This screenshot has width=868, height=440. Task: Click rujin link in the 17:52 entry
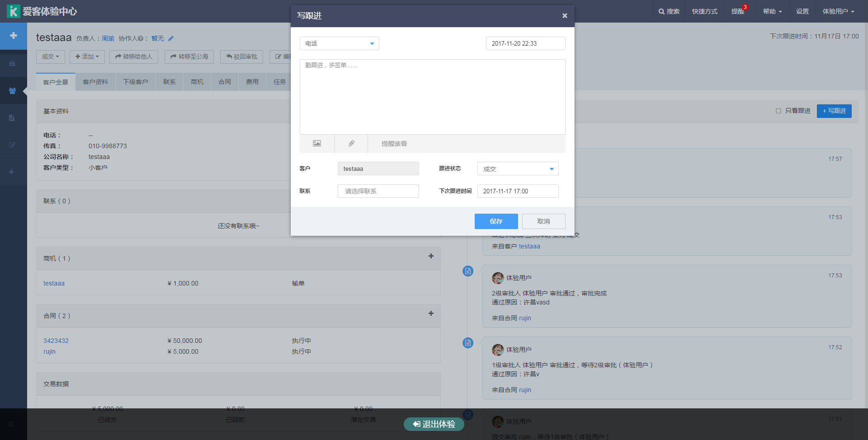tap(525, 390)
